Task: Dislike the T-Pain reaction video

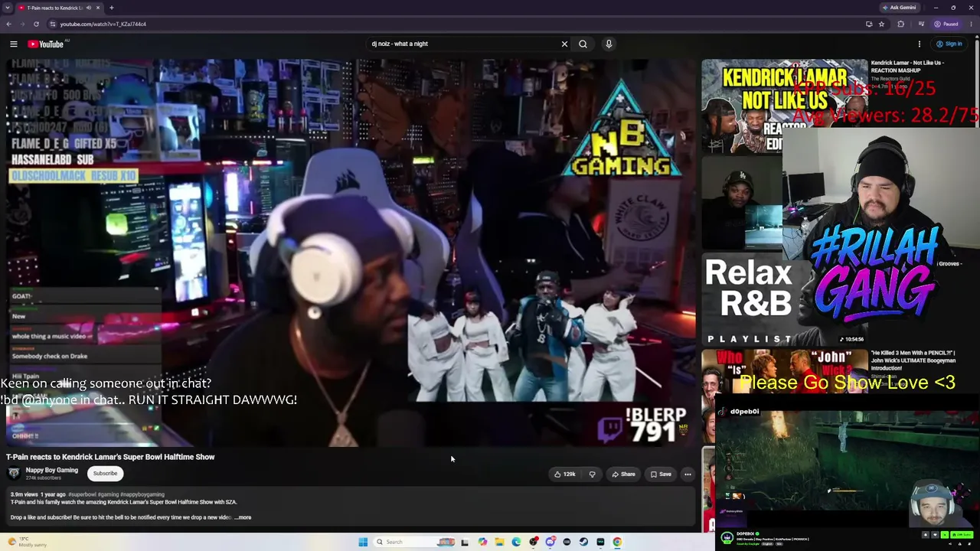Action: coord(592,474)
